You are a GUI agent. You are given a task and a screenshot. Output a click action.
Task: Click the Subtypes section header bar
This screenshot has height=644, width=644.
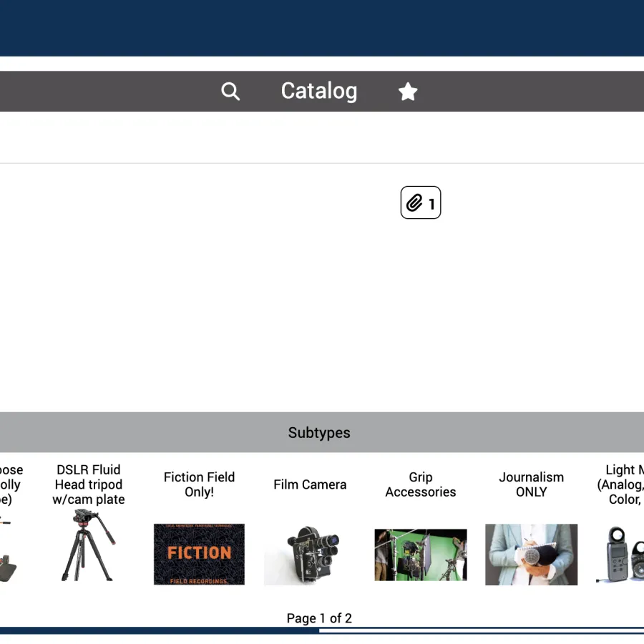click(319, 433)
